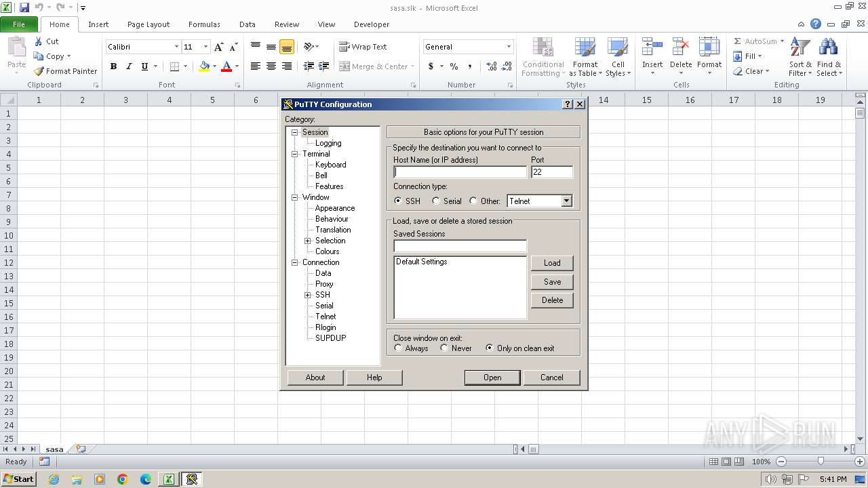Click the Middle Align icon

271,47
